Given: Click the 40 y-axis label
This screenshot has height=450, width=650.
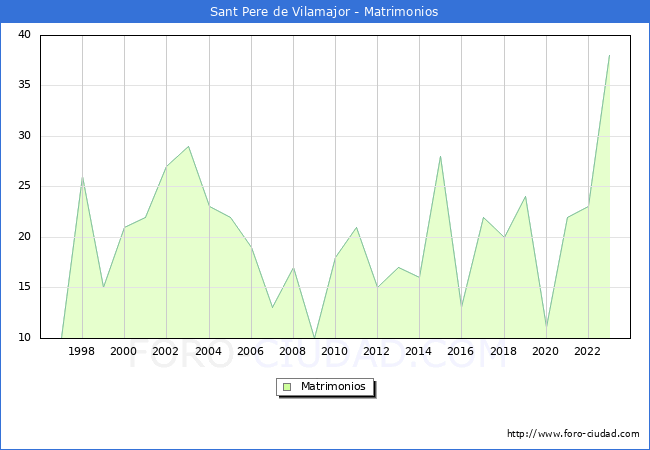Looking at the screenshot, I should [24, 34].
